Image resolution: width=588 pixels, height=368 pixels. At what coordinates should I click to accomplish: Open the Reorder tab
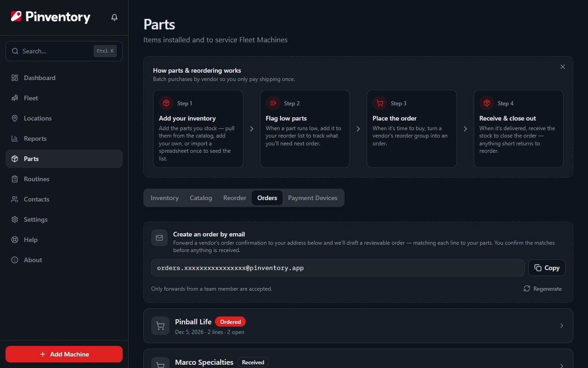click(x=235, y=198)
